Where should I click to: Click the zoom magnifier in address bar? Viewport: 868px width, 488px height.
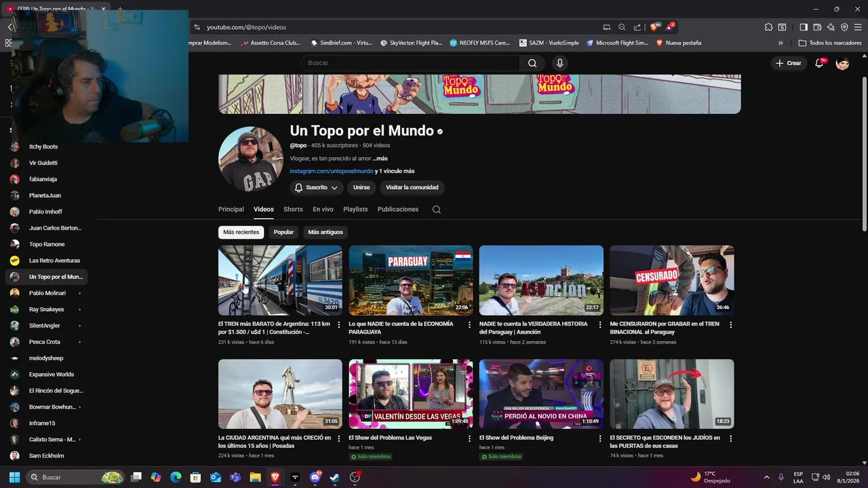(622, 27)
